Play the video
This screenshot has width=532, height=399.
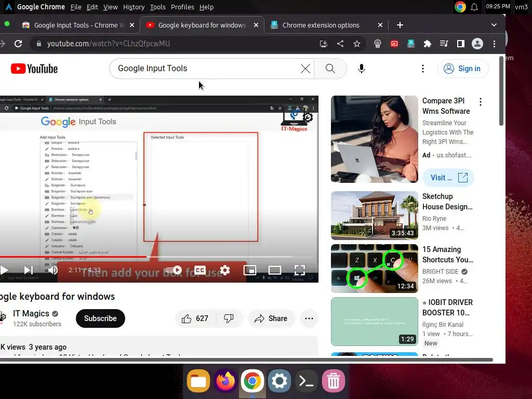pos(4,270)
